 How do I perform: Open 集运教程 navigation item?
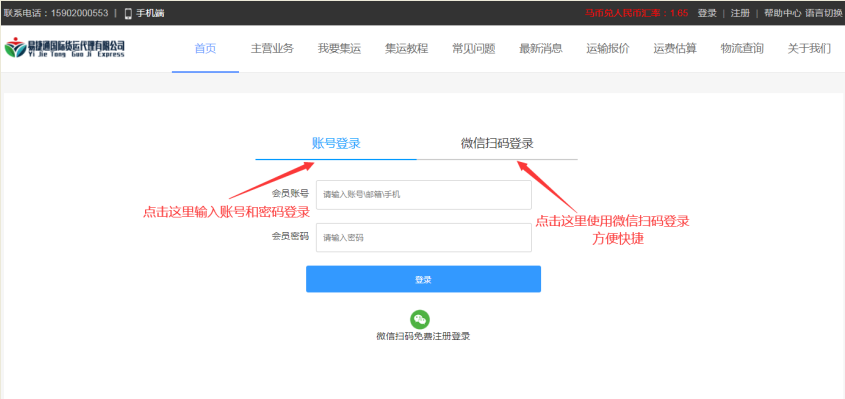click(406, 49)
